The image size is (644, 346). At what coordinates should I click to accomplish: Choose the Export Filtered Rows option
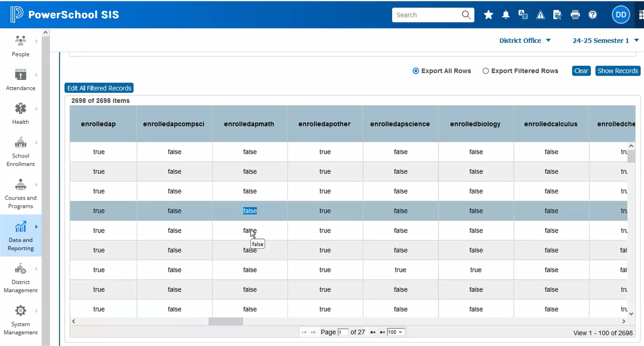point(486,71)
